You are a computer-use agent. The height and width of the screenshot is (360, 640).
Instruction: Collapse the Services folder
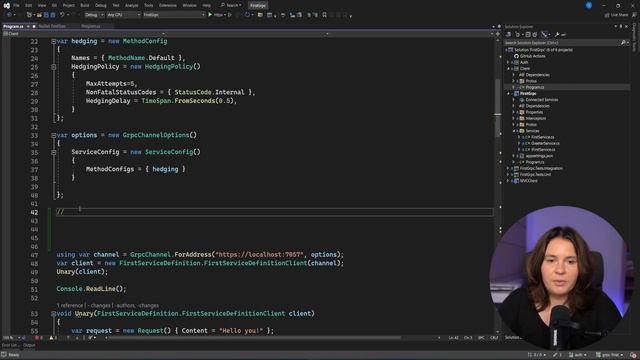(514, 131)
